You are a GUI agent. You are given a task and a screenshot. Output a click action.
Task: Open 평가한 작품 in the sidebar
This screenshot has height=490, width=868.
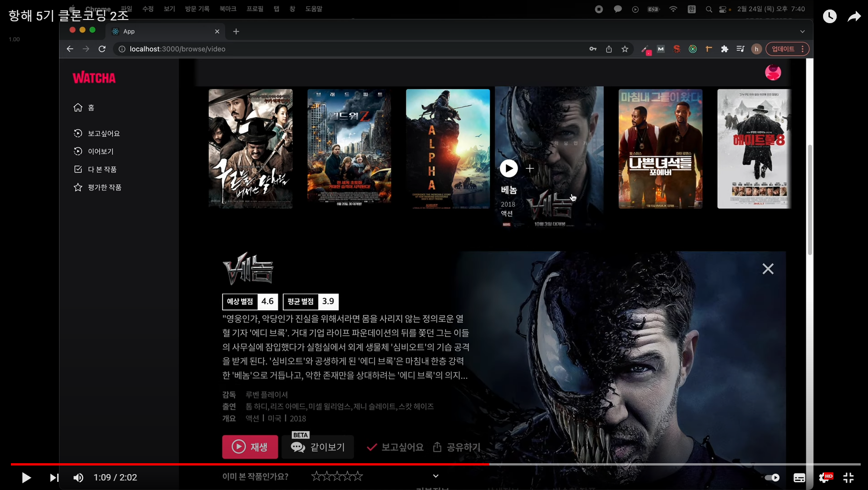tap(97, 187)
